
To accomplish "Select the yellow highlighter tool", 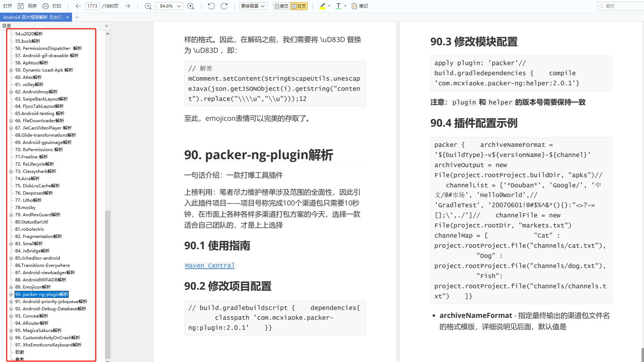I will click(323, 6).
